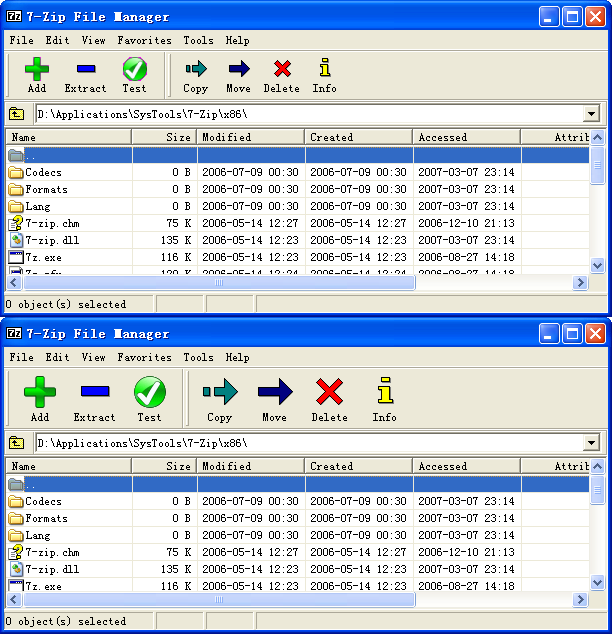
Task: Open address path dropdown in top window
Action: coord(591,114)
